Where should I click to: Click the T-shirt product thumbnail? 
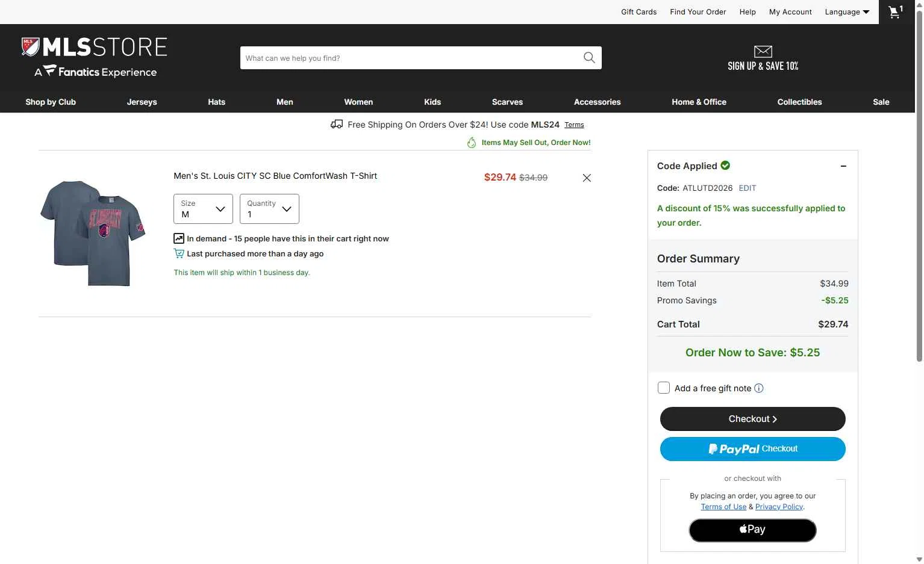pyautogui.click(x=93, y=233)
